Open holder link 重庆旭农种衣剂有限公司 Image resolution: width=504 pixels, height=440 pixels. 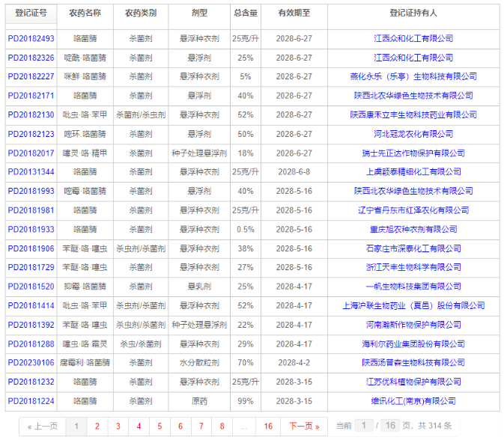click(413, 229)
